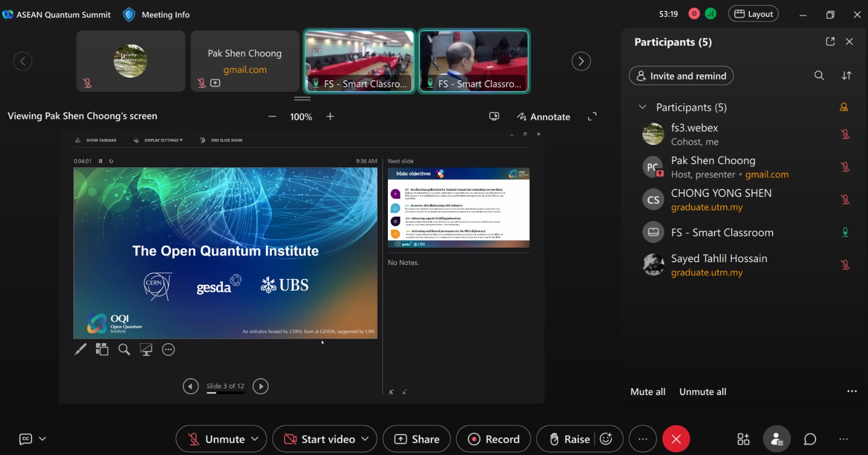This screenshot has height=455, width=868.
Task: Open the Layout menu
Action: pyautogui.click(x=754, y=14)
